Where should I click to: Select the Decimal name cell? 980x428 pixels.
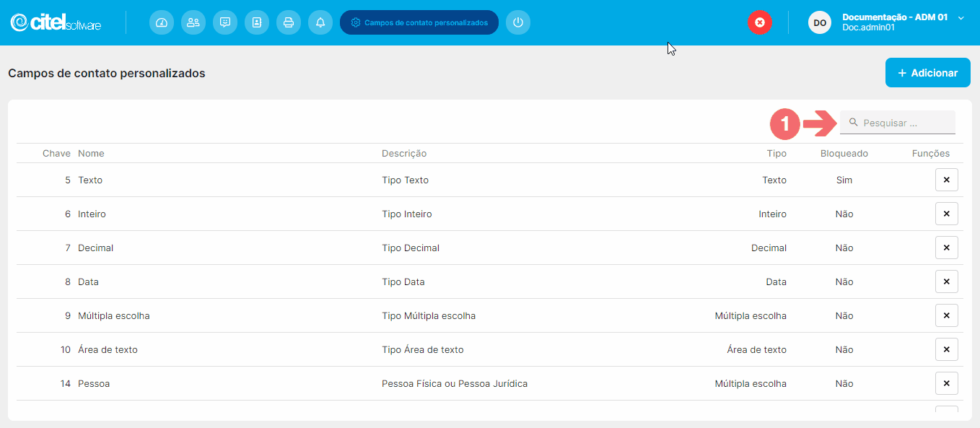click(95, 248)
